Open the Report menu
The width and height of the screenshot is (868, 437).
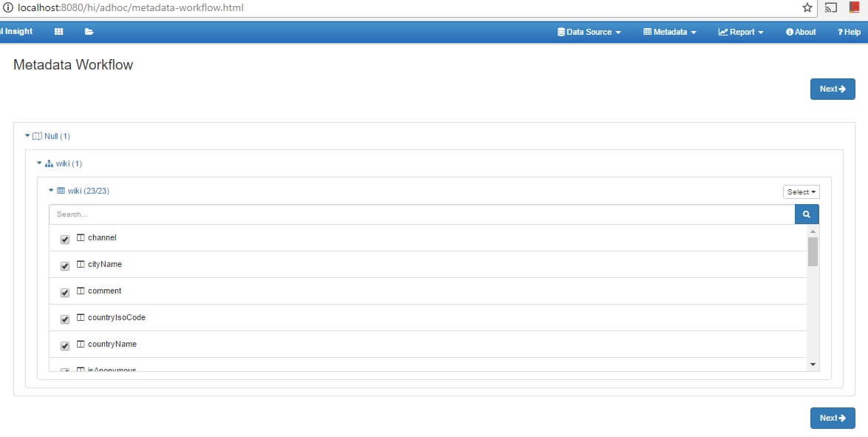pos(741,32)
